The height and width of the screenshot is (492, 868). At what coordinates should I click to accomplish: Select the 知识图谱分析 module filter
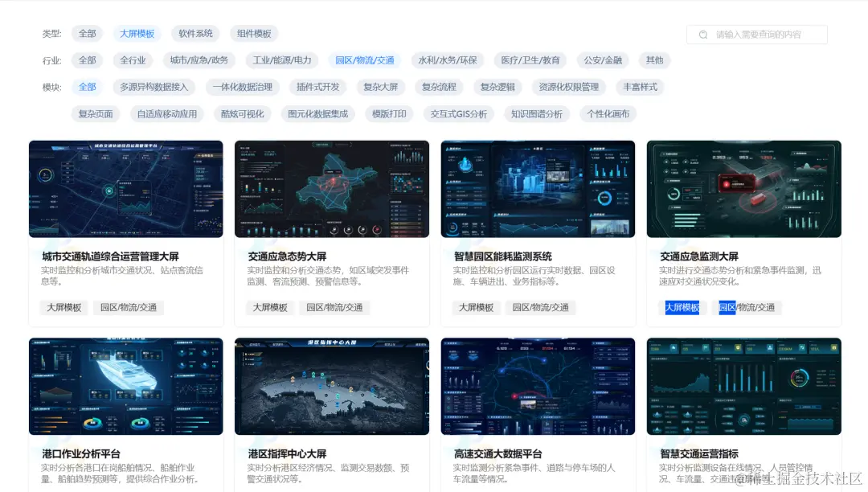coord(538,113)
